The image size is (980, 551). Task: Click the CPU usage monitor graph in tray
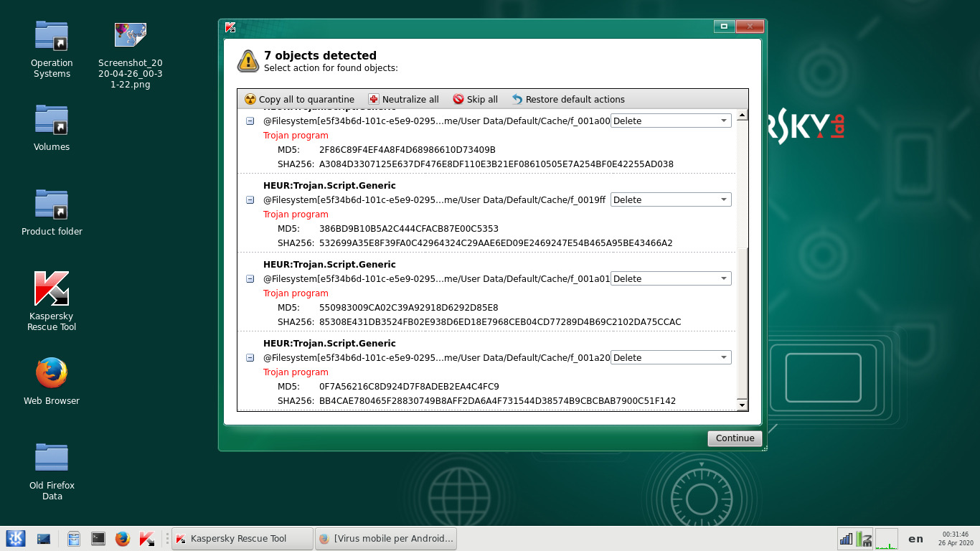coord(887,539)
